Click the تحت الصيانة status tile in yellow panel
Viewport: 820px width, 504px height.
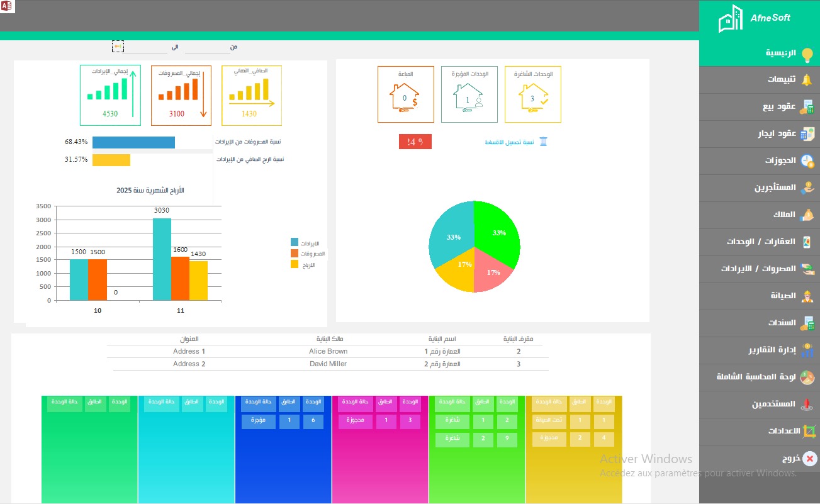(549, 422)
